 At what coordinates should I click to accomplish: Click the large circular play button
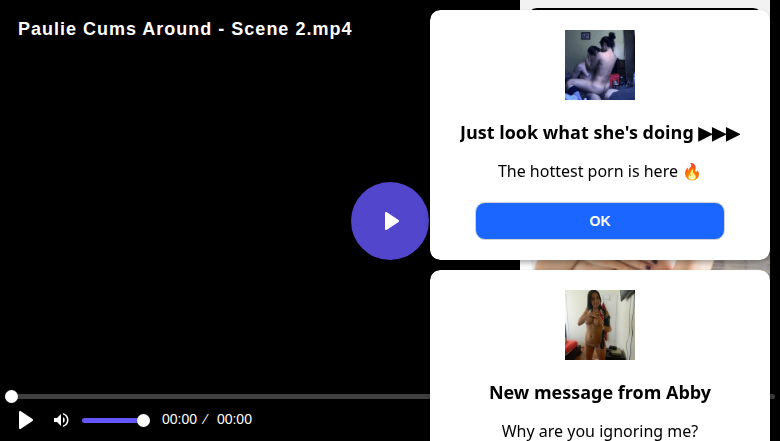tap(390, 221)
